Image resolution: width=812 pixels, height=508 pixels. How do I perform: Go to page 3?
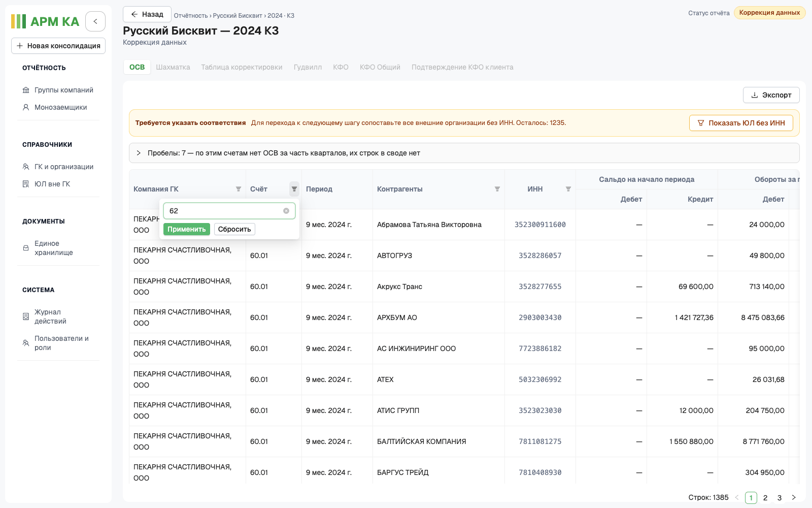780,498
